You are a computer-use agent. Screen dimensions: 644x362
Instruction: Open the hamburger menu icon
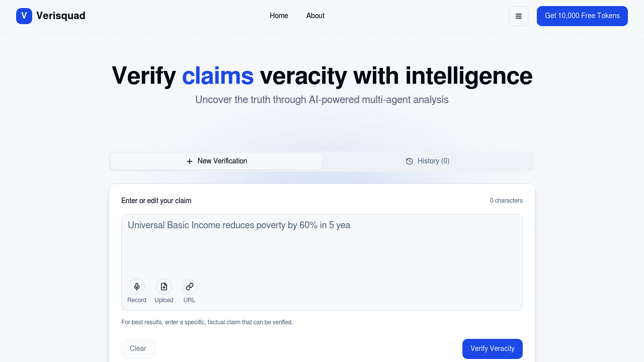519,16
